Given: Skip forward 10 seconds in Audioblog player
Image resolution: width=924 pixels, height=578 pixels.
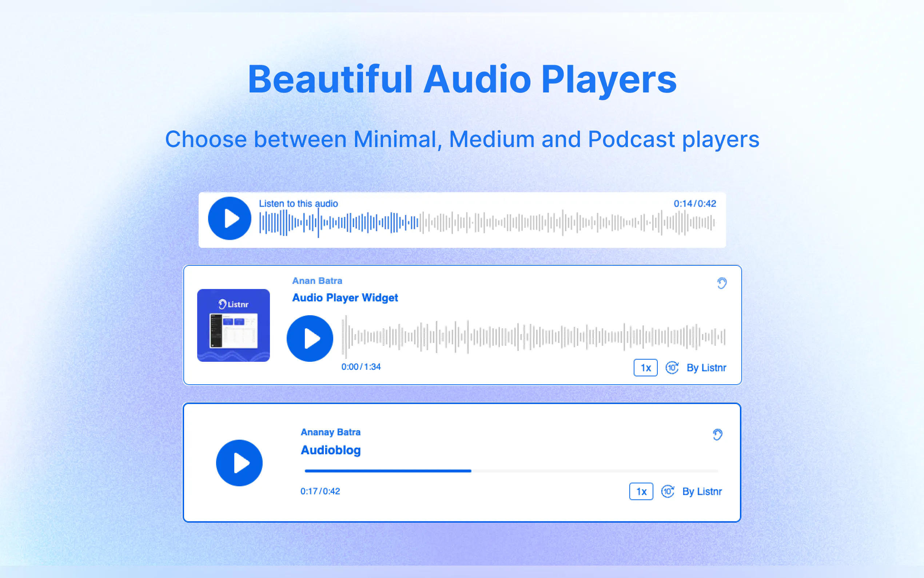Looking at the screenshot, I should click(x=668, y=491).
